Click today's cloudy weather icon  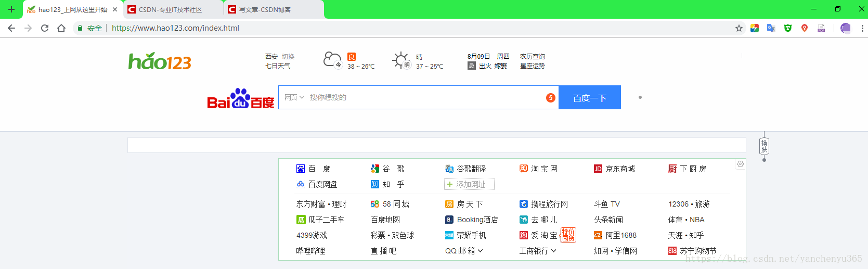[x=333, y=60]
